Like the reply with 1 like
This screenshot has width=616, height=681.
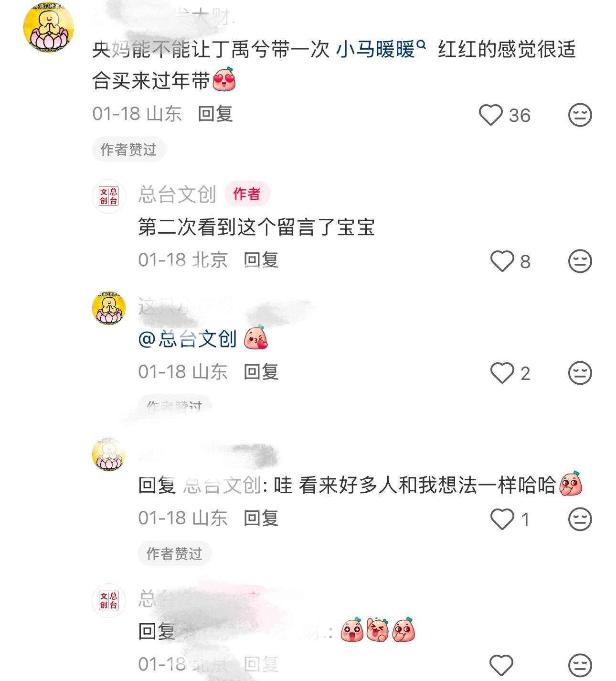[x=502, y=519]
